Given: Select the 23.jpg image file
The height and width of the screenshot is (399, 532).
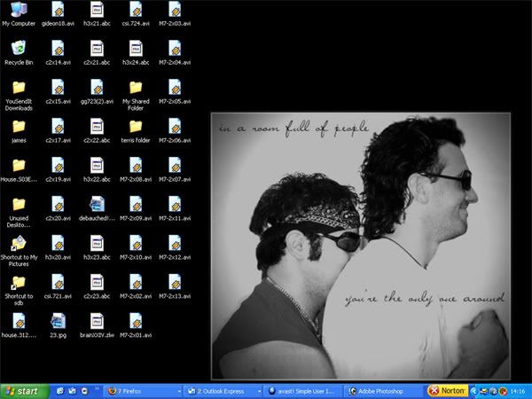Looking at the screenshot, I should (x=57, y=320).
